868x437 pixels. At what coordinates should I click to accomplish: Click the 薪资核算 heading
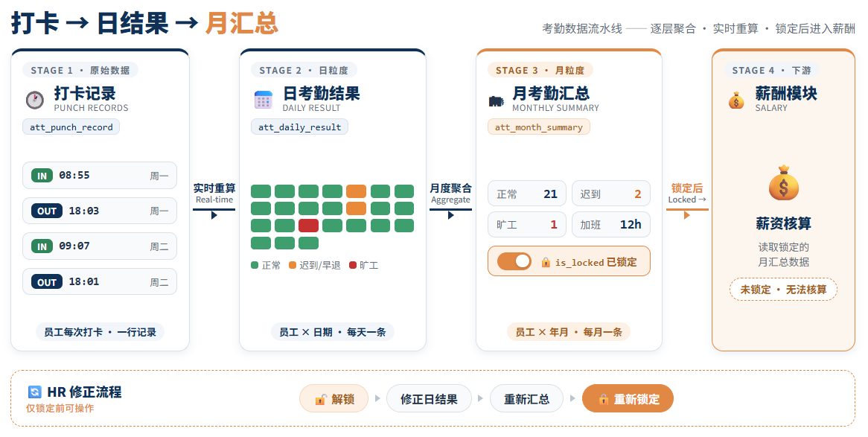pos(783,224)
